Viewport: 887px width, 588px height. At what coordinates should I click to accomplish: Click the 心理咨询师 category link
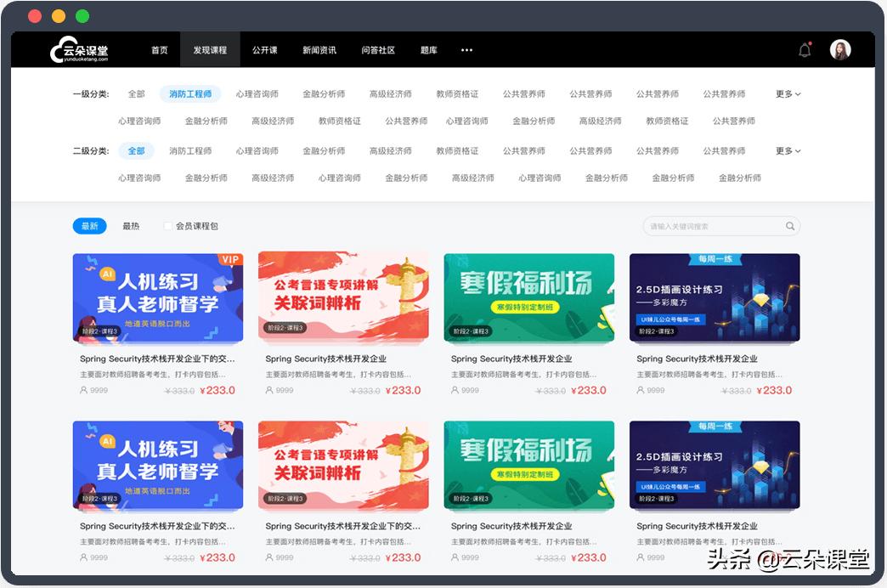(258, 93)
